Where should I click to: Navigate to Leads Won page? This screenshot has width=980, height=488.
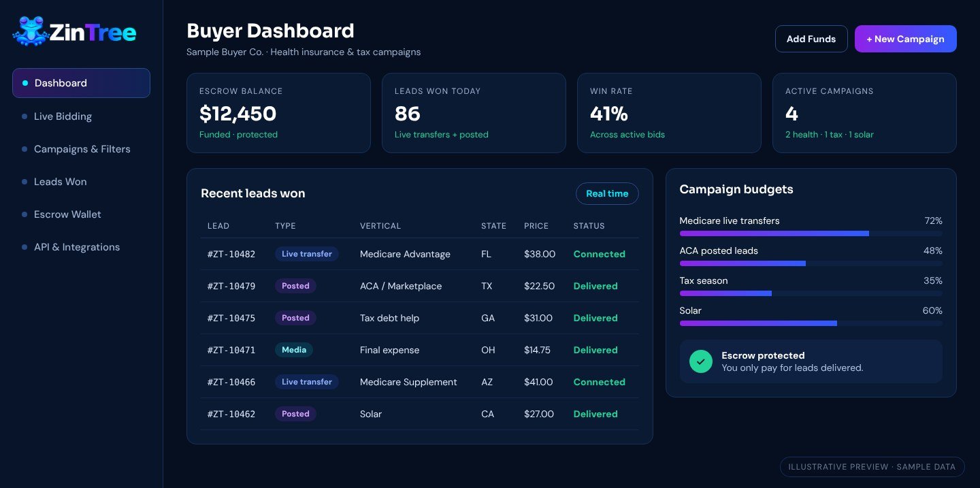[81, 182]
